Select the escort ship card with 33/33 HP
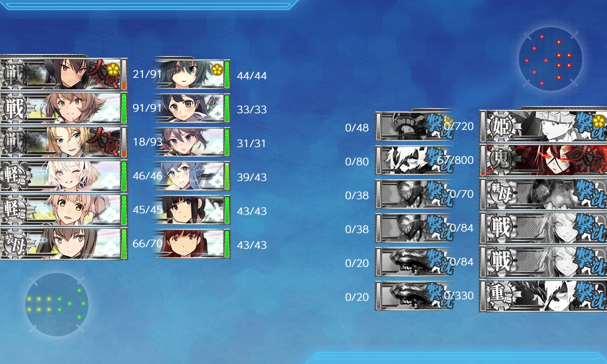The width and height of the screenshot is (607, 364). [193, 109]
